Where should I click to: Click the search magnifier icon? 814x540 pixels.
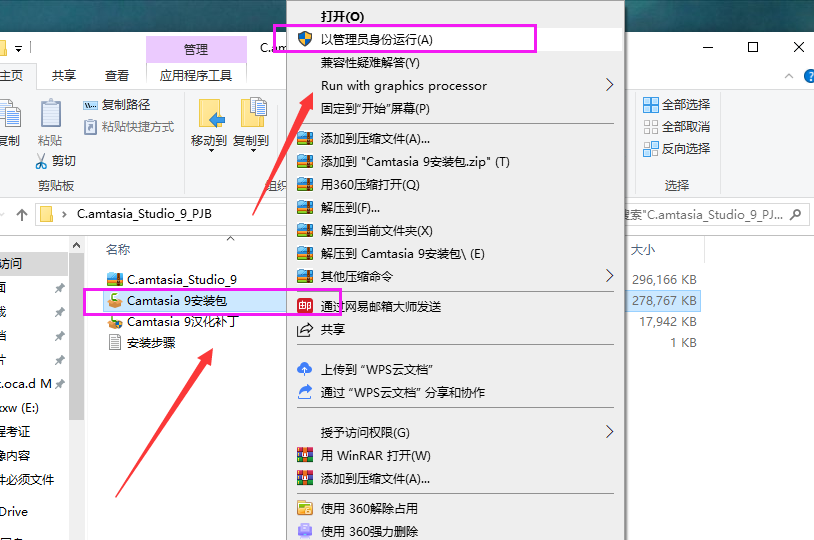[795, 214]
